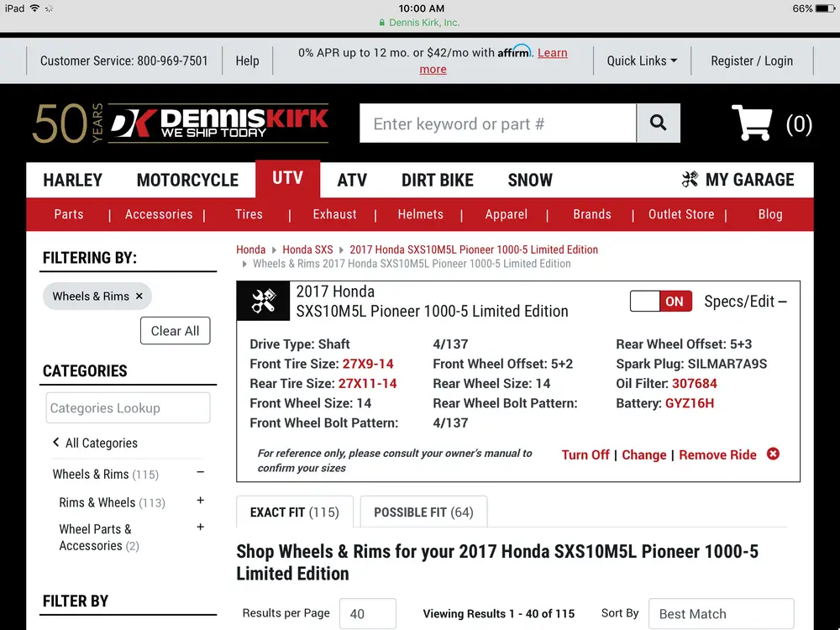This screenshot has width=840, height=630.
Task: Click the Wi-Fi status icon
Action: click(x=34, y=8)
